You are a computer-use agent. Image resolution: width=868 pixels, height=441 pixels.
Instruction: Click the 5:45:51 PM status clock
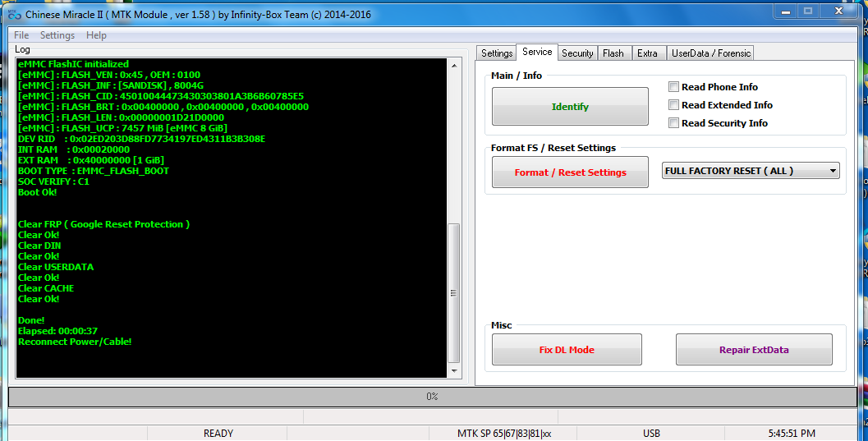point(792,434)
